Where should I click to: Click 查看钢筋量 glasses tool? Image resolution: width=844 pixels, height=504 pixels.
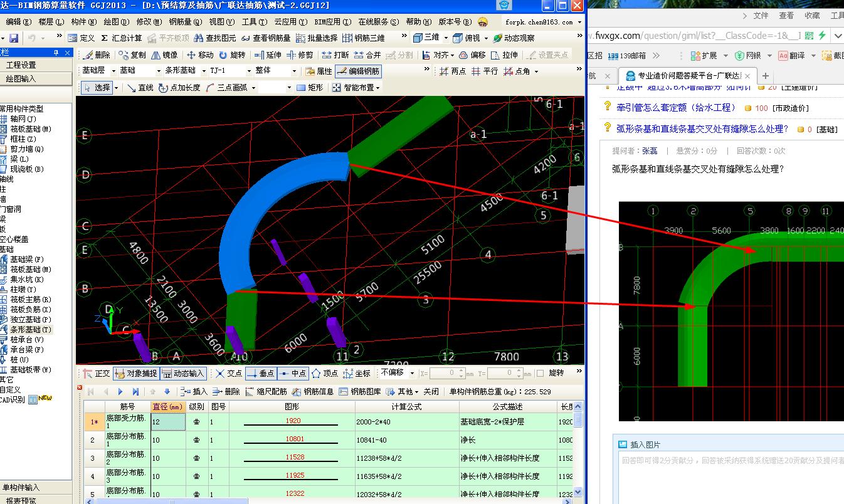[266, 38]
